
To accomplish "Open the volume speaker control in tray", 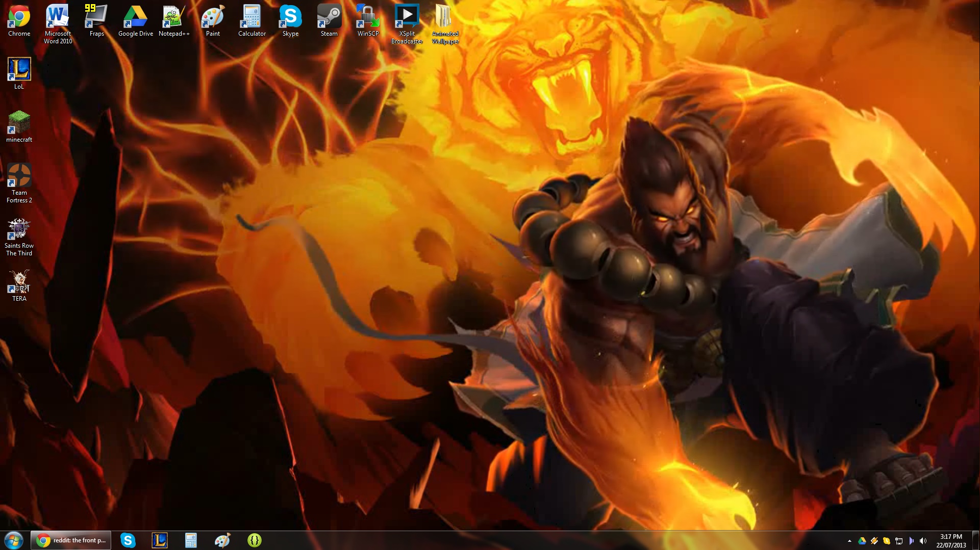I will pyautogui.click(x=923, y=541).
